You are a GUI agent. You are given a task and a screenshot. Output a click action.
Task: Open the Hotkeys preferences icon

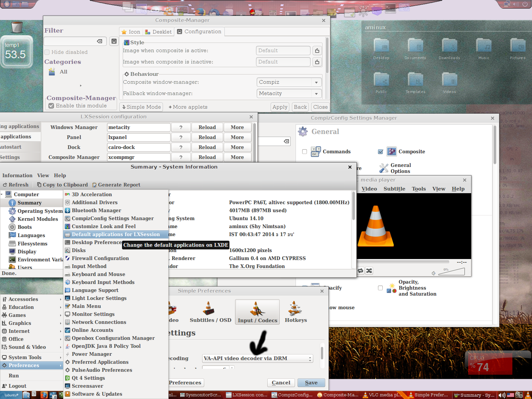pyautogui.click(x=295, y=309)
